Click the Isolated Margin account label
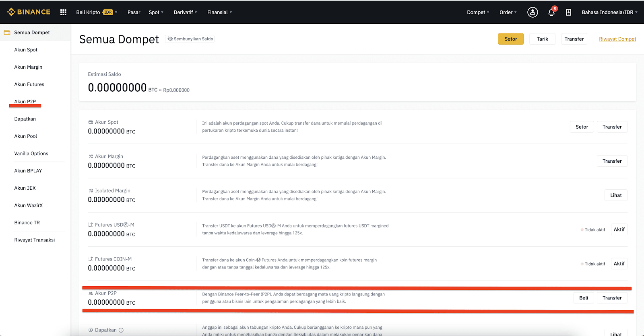The height and width of the screenshot is (336, 644). [x=112, y=191]
